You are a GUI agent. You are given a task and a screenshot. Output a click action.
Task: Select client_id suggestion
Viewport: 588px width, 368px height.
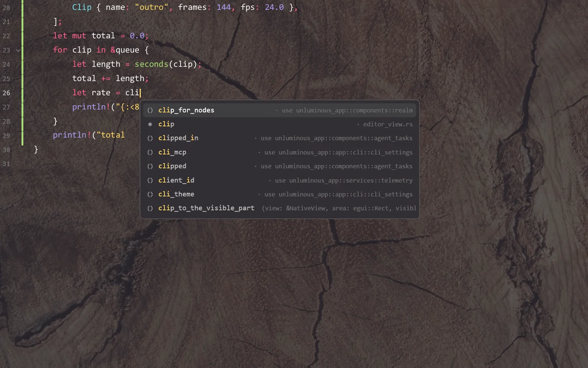[280, 180]
